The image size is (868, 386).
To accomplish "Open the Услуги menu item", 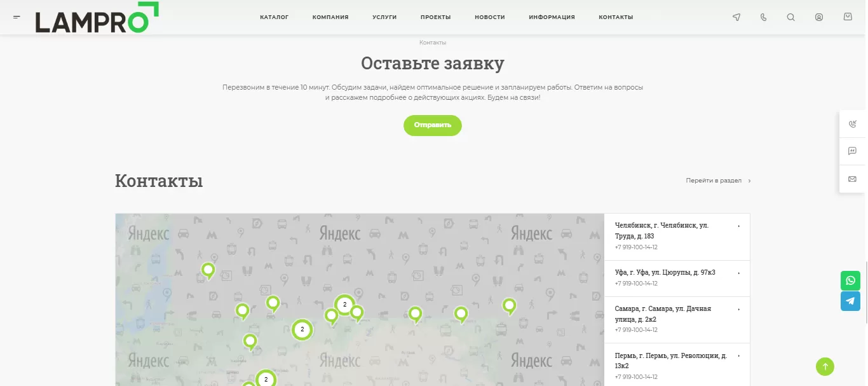I will coord(384,17).
